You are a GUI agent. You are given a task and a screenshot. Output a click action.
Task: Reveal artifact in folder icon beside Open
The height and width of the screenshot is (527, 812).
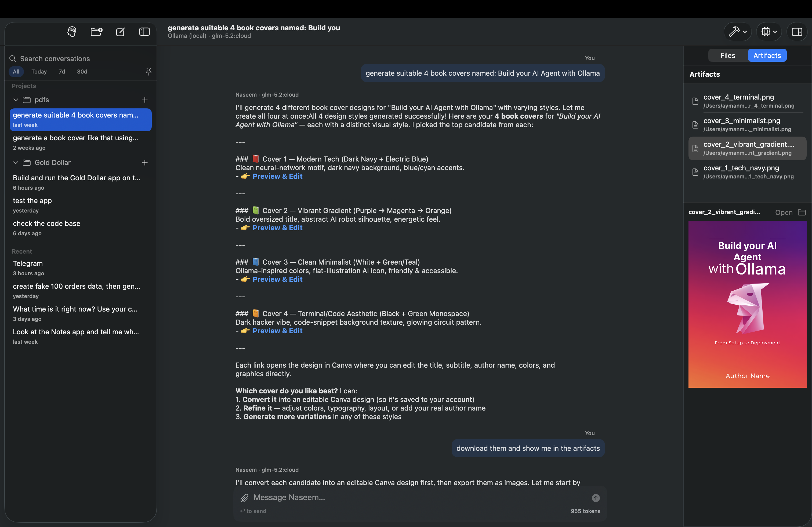pos(802,212)
